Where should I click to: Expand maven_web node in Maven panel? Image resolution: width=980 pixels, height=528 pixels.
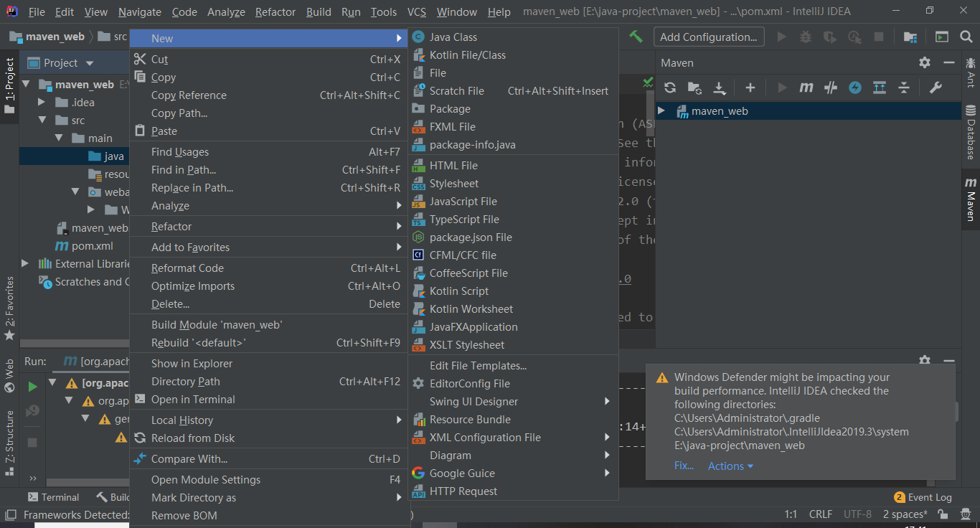[661, 111]
